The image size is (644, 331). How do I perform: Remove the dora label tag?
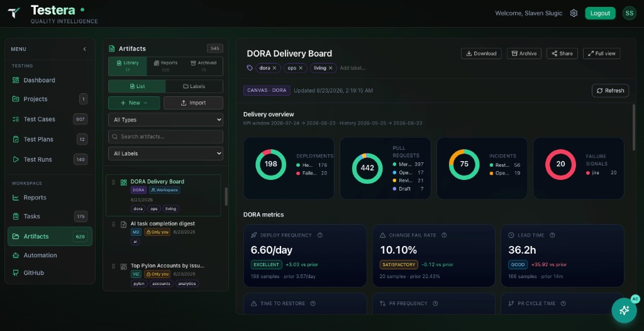point(274,68)
